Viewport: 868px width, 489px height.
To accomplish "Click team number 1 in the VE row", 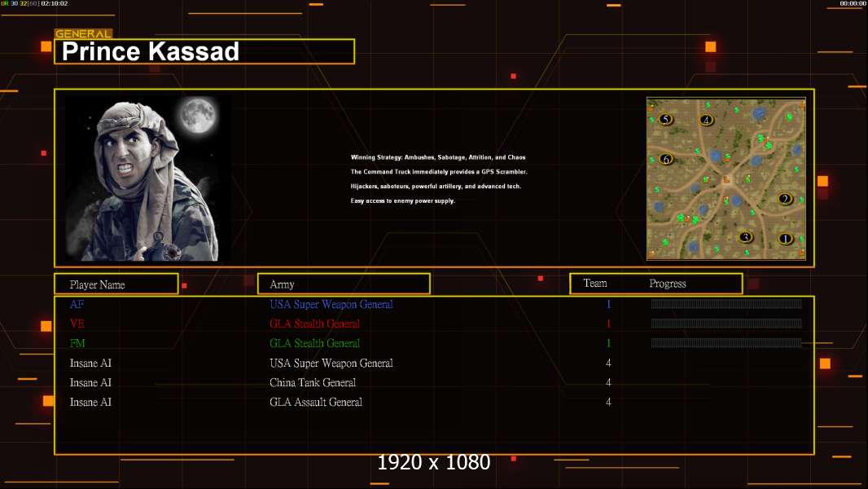I will pyautogui.click(x=608, y=324).
